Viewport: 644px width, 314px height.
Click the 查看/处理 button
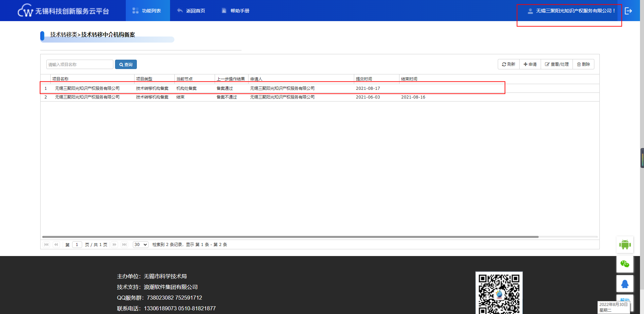pyautogui.click(x=557, y=64)
